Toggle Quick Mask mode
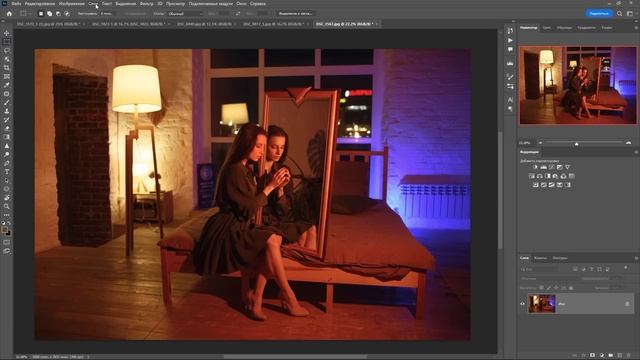Viewport: 640px width, 360px height. pos(7,242)
